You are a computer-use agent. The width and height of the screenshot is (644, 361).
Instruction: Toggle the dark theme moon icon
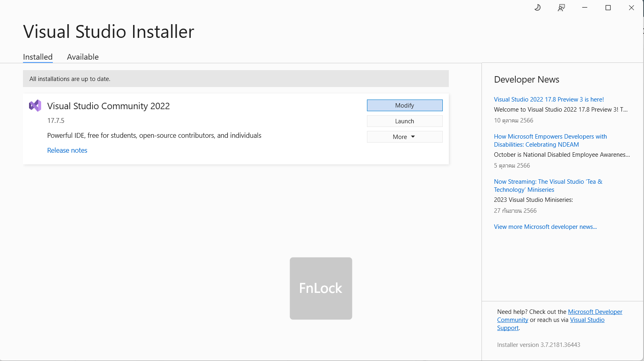(538, 8)
